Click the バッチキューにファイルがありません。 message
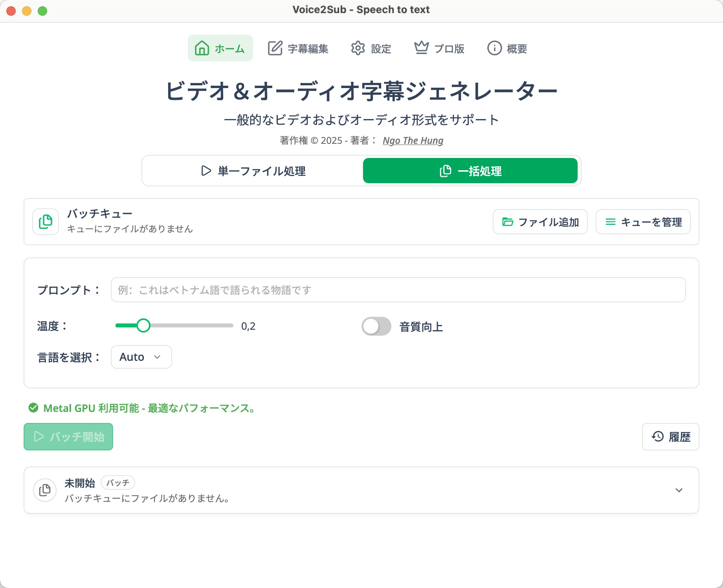Image resolution: width=723 pixels, height=588 pixels. pyautogui.click(x=147, y=498)
